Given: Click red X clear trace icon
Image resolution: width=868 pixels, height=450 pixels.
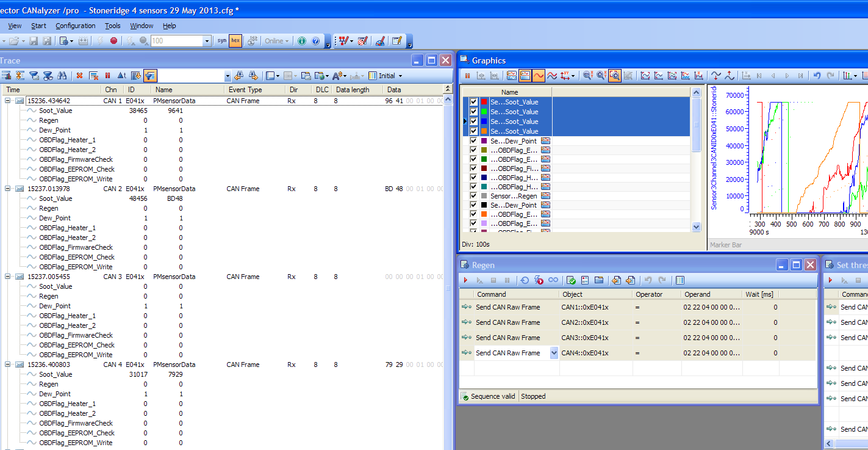Looking at the screenshot, I should [x=79, y=76].
